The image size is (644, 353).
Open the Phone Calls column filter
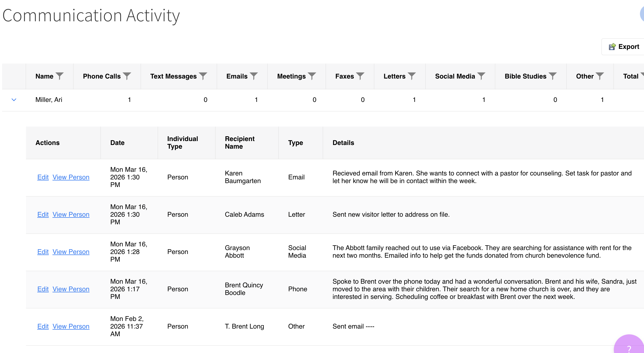point(127,76)
